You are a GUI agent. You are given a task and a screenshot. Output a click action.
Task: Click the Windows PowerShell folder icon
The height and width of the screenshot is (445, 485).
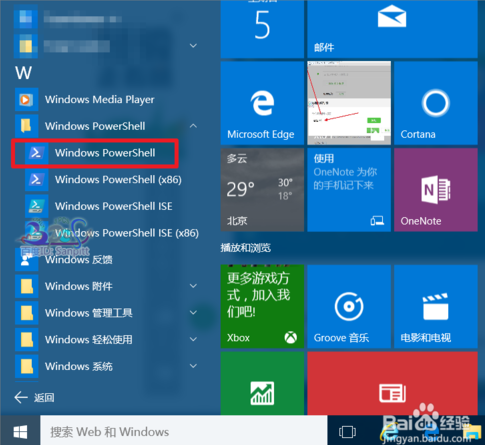coord(26,126)
